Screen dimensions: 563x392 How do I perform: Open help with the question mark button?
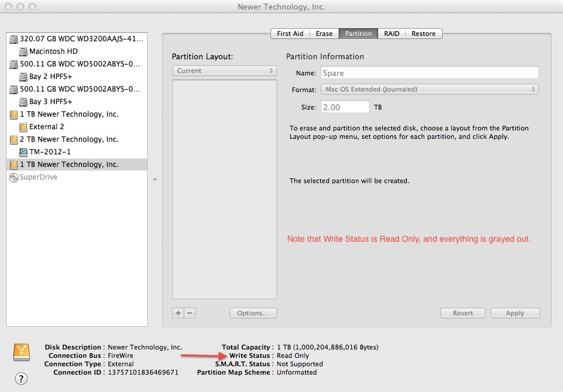[x=21, y=378]
